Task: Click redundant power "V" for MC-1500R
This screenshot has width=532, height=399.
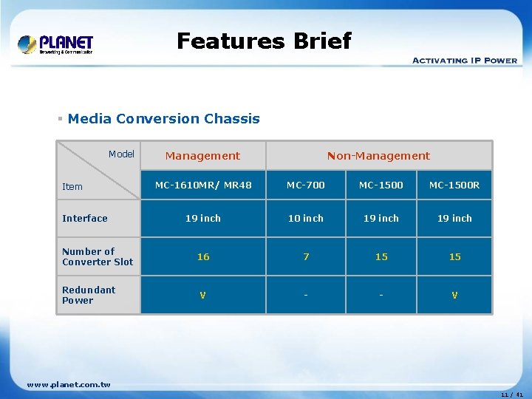Action: [454, 295]
